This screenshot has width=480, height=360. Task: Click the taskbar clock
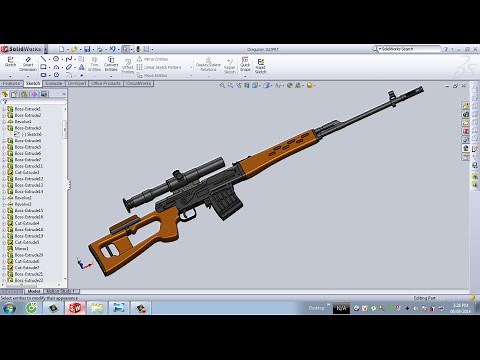(x=460, y=308)
